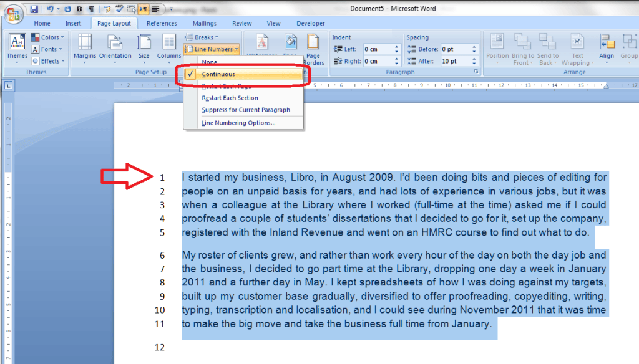Click the Indent Right value field

point(378,61)
